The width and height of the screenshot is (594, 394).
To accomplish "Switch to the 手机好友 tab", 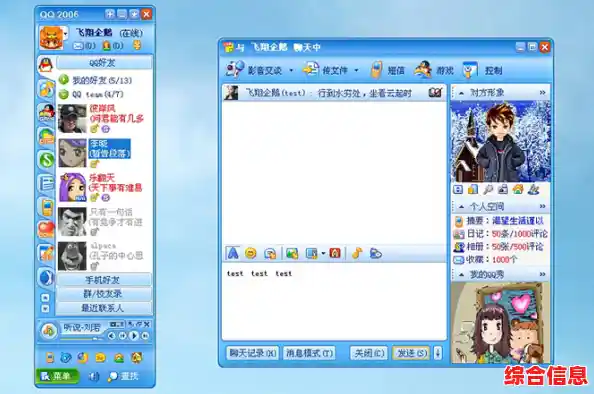I will click(104, 280).
